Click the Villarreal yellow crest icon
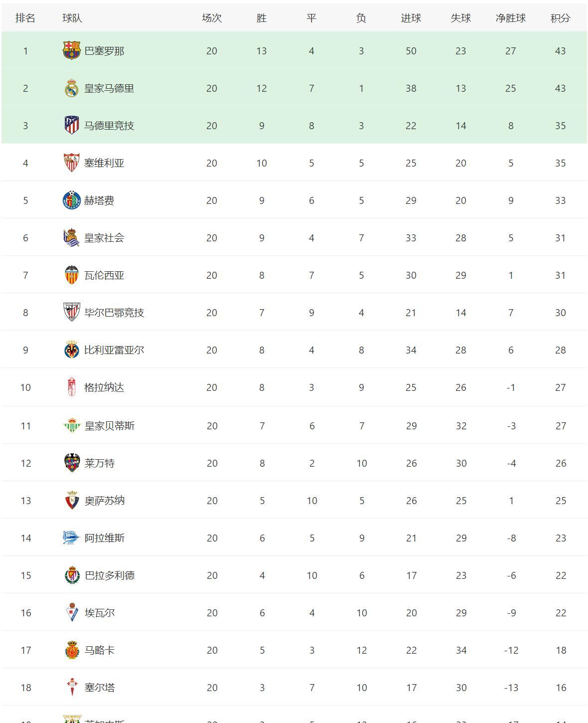This screenshot has width=588, height=723. (72, 350)
